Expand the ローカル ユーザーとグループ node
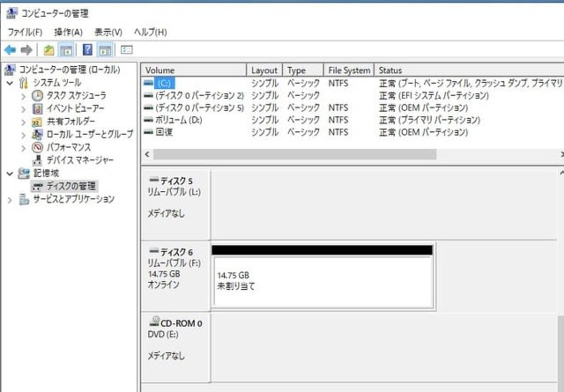The height and width of the screenshot is (392, 564). click(24, 135)
